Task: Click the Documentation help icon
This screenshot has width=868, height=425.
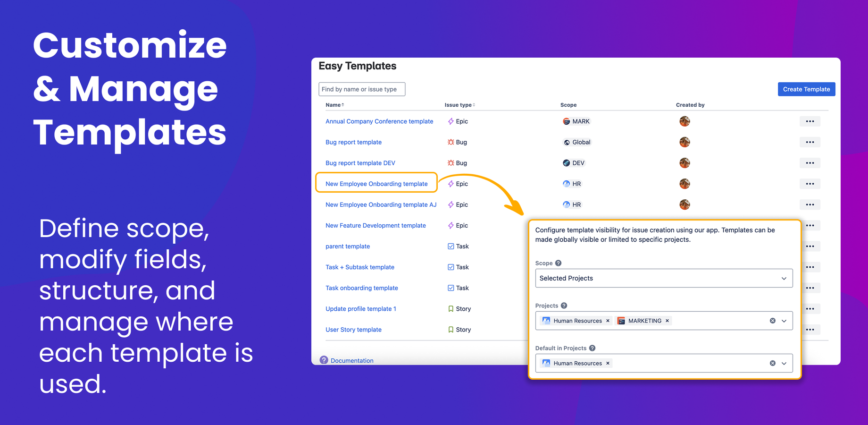Action: [x=324, y=360]
